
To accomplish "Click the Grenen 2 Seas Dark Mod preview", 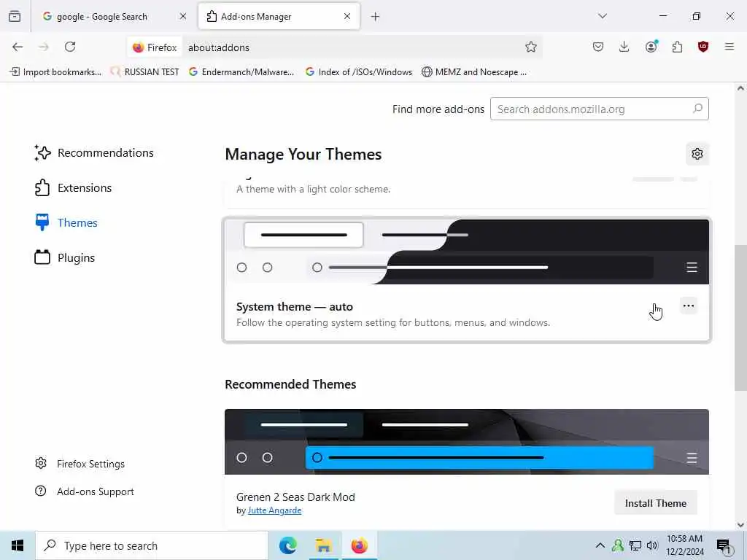I will pyautogui.click(x=467, y=441).
